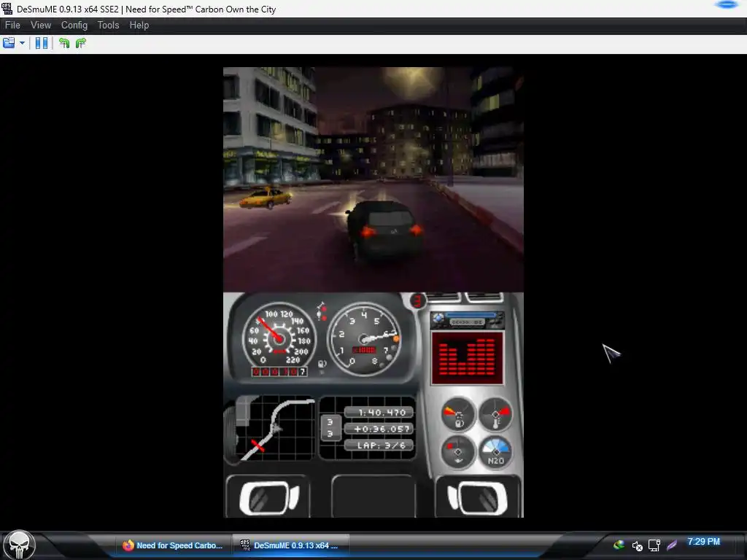The height and width of the screenshot is (560, 747).
Task: Tap the right rear-view mirror button
Action: (x=478, y=498)
